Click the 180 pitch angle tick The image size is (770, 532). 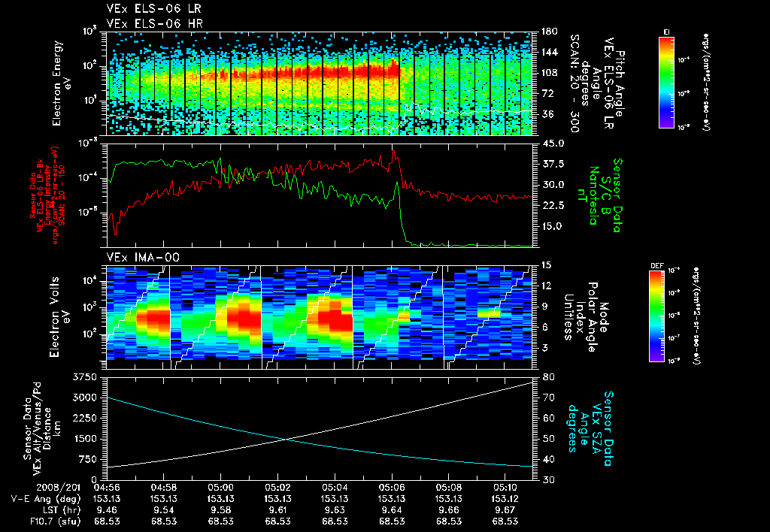coord(548,32)
